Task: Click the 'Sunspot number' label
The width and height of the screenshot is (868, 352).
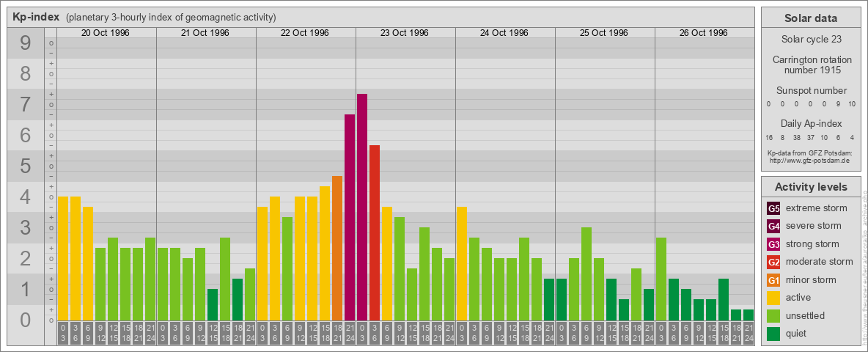Action: 811,91
